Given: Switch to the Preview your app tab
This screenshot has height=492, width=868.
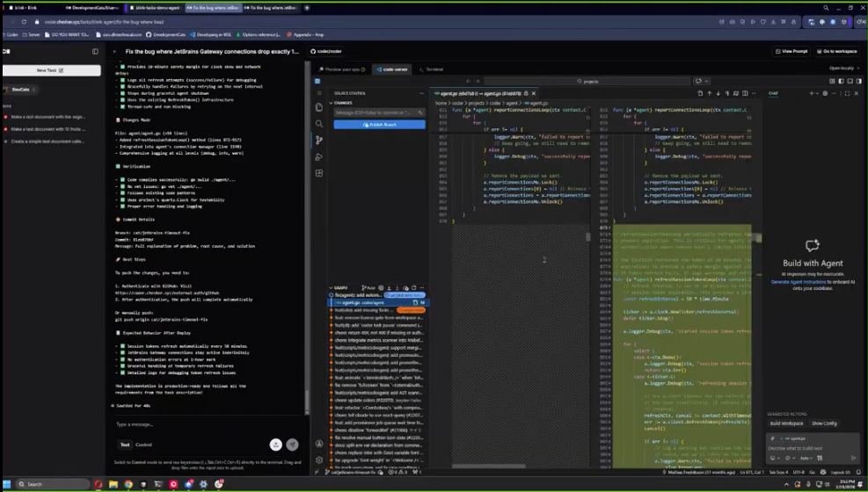Looking at the screenshot, I should click(342, 69).
